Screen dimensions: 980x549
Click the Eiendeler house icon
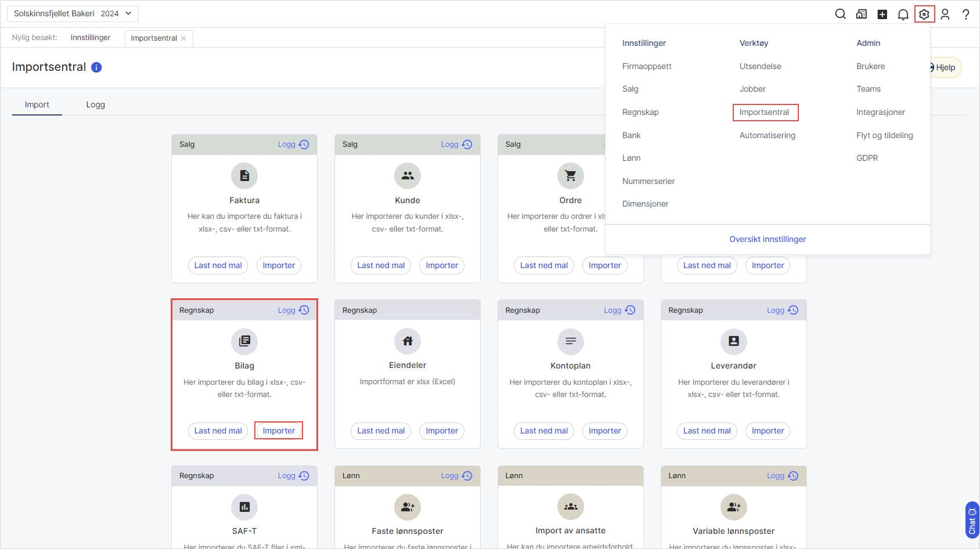(x=408, y=341)
